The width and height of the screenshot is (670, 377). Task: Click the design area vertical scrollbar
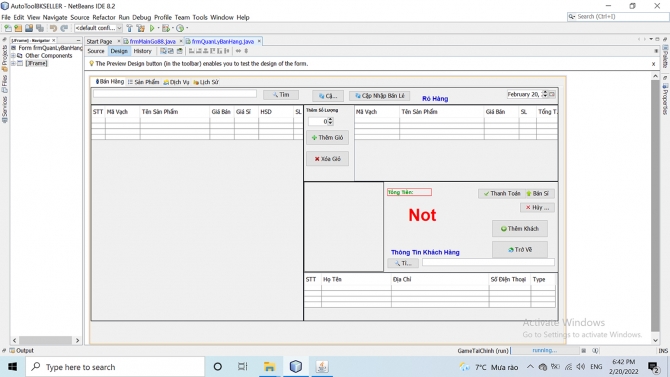(x=655, y=208)
